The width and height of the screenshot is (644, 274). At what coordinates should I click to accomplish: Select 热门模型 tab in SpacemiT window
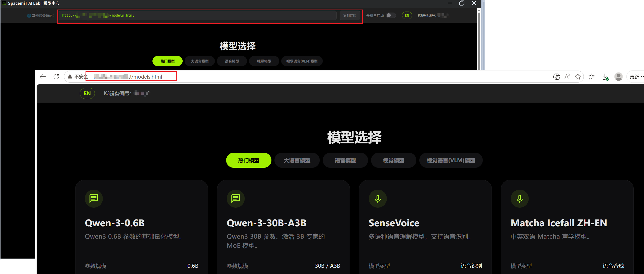168,61
